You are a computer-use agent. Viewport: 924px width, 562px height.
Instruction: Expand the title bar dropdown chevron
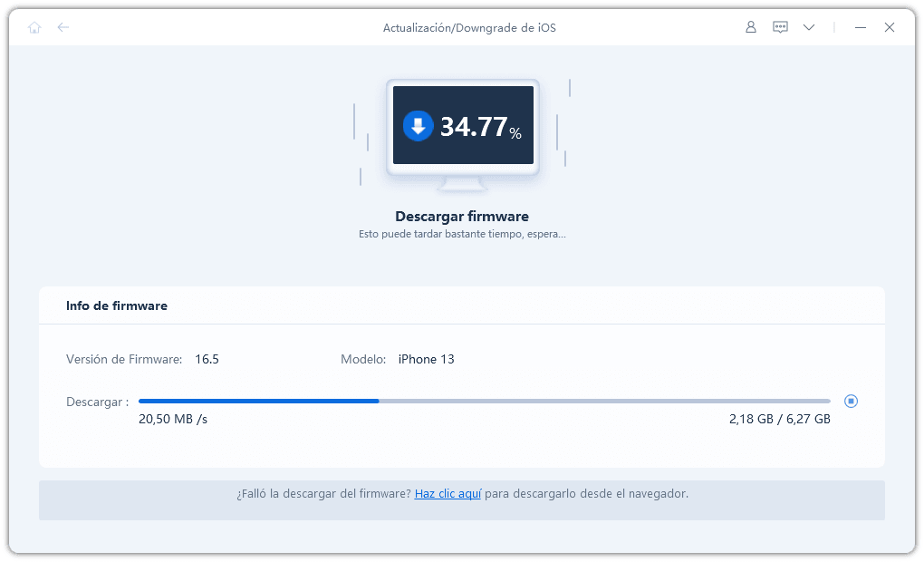point(809,27)
